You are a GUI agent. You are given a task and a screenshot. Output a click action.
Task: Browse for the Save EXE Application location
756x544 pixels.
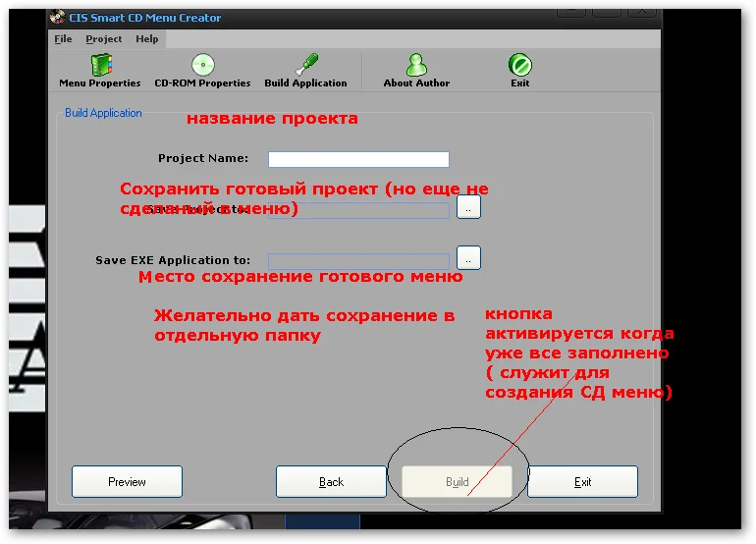[x=468, y=258]
